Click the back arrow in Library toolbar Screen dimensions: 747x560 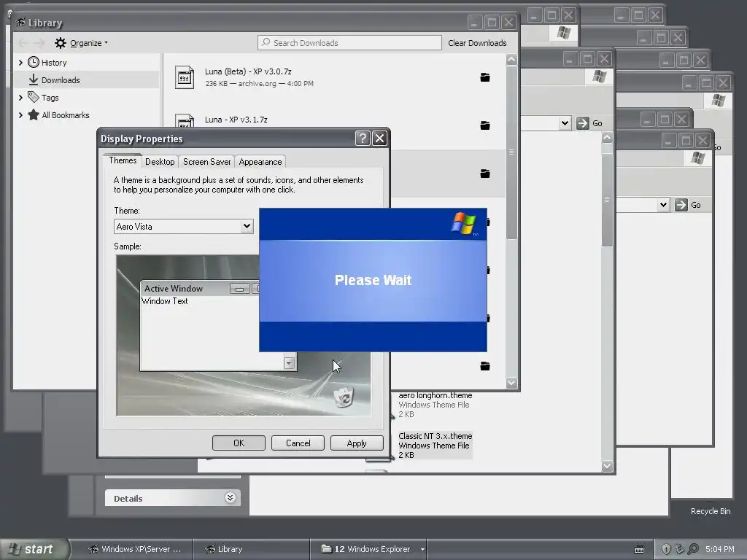[x=24, y=43]
